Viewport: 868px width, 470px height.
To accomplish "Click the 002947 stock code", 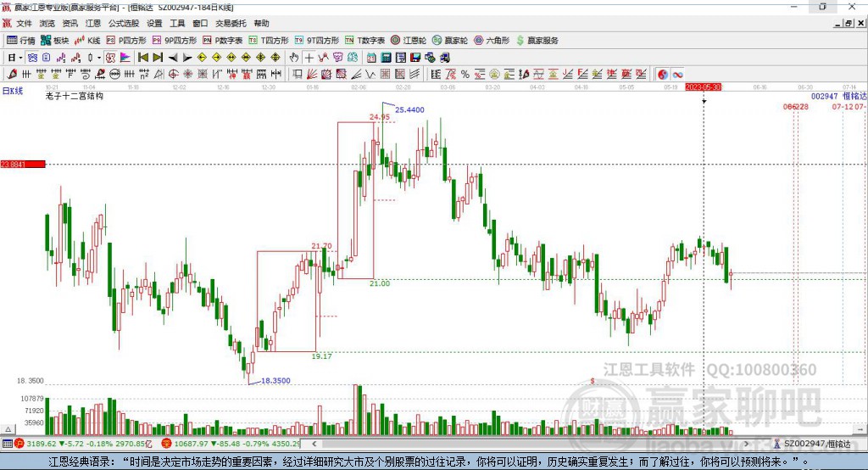I will 824,96.
